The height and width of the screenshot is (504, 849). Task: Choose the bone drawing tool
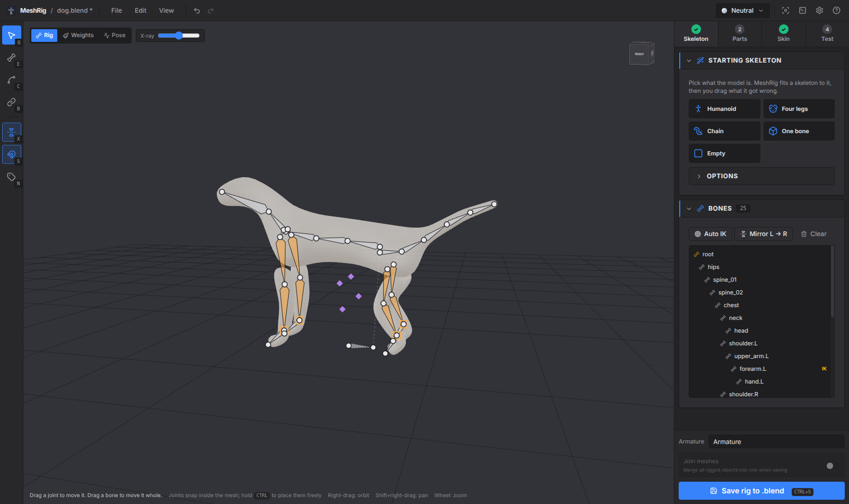[x=11, y=57]
